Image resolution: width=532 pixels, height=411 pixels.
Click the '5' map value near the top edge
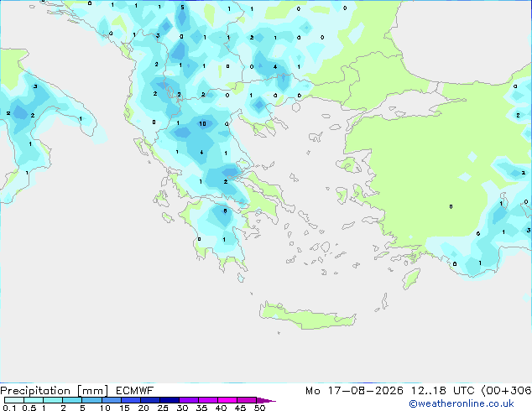(x=183, y=7)
